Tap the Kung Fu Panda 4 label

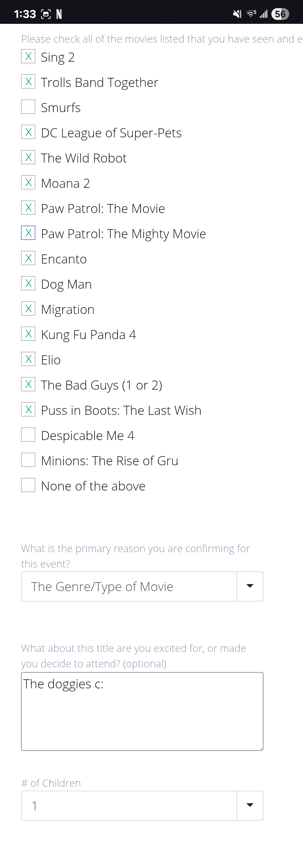coord(88,335)
